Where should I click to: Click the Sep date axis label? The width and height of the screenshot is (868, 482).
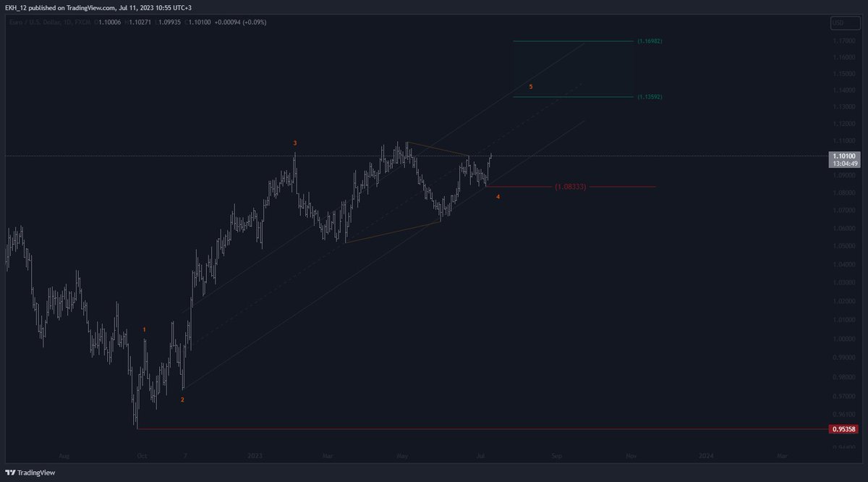coord(556,456)
